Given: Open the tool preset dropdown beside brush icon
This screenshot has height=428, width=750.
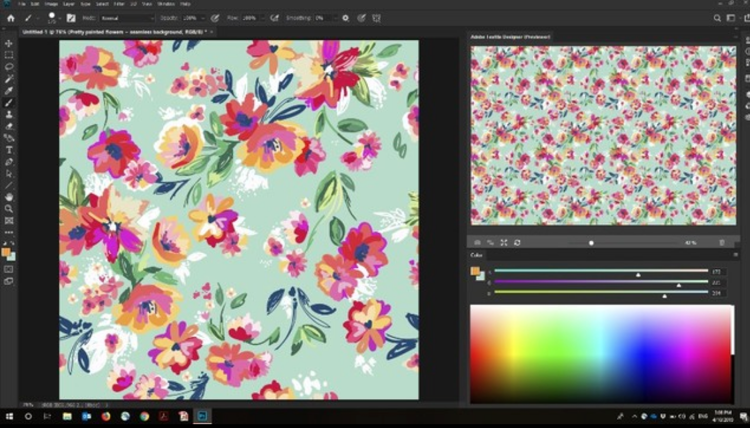Looking at the screenshot, I should coord(37,19).
